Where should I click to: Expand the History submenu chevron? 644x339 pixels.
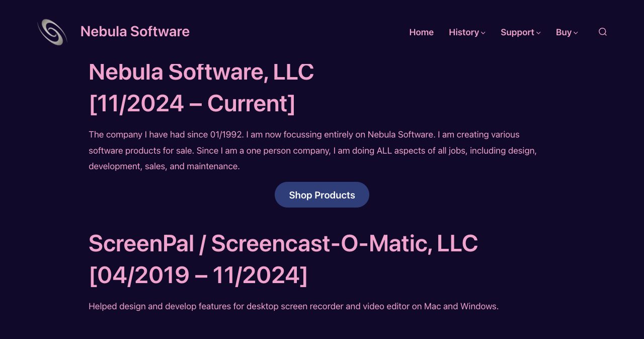pos(483,33)
